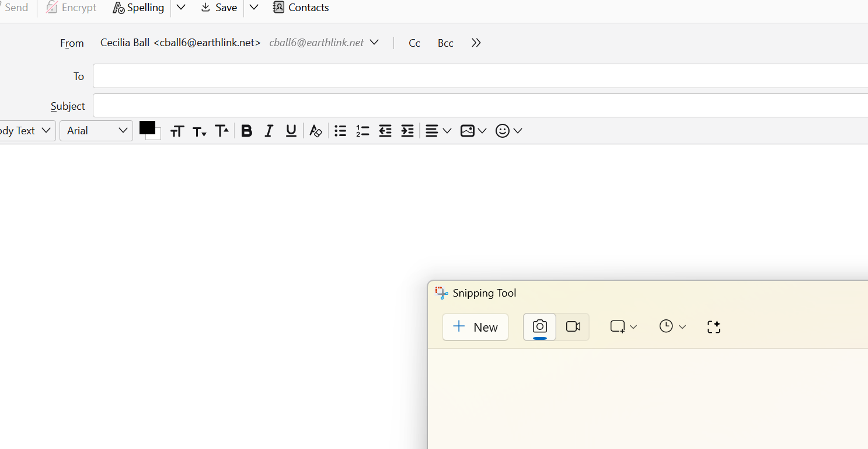
Task: Open the emoji smiley dropdown
Action: tap(508, 131)
